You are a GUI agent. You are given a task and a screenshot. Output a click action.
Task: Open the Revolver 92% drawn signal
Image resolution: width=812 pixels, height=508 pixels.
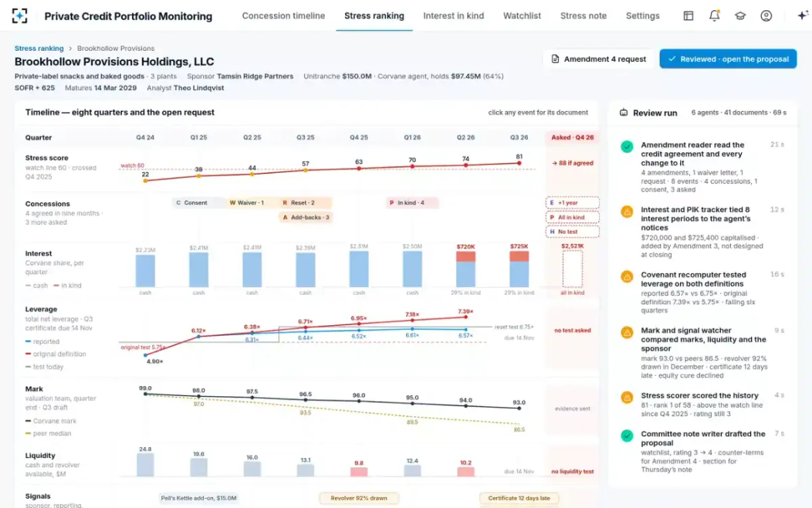coord(359,498)
